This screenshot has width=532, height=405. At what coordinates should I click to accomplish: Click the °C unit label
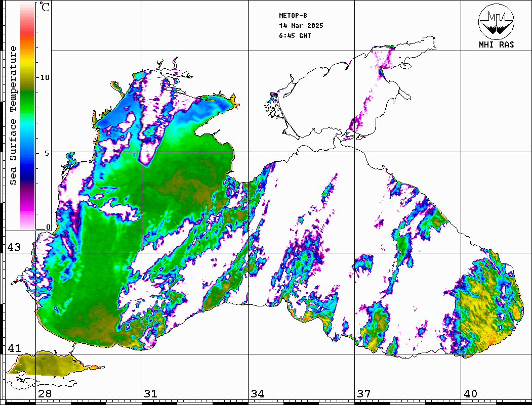click(45, 7)
